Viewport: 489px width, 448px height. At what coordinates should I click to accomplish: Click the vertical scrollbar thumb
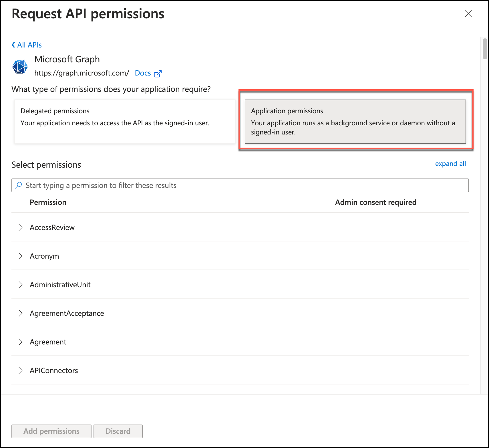[x=485, y=49]
